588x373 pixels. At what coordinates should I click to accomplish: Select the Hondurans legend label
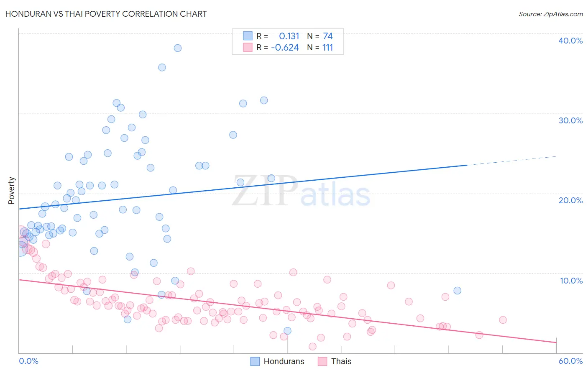(284, 361)
